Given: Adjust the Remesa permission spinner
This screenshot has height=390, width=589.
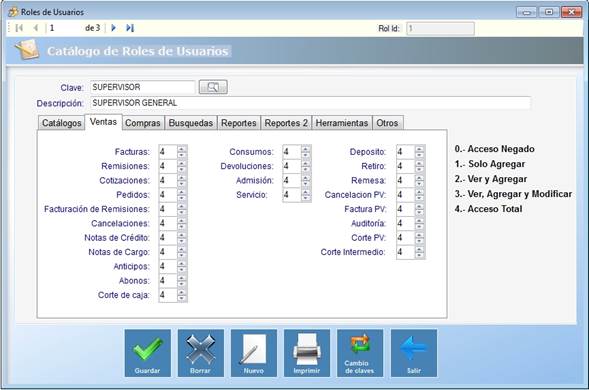Looking at the screenshot, I should [411, 180].
